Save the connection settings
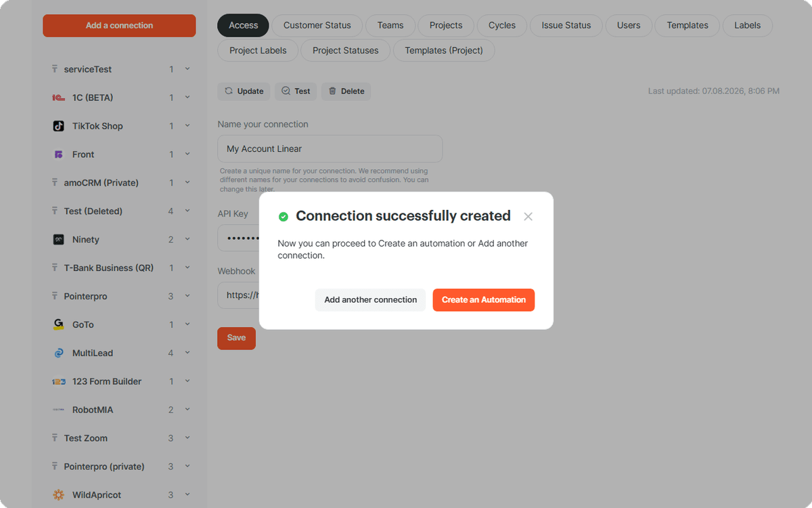This screenshot has width=812, height=508. tap(236, 338)
